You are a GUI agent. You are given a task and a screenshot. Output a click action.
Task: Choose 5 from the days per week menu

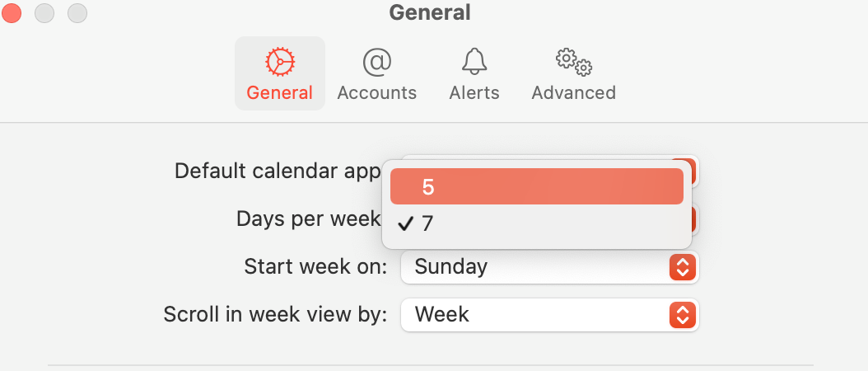click(536, 186)
